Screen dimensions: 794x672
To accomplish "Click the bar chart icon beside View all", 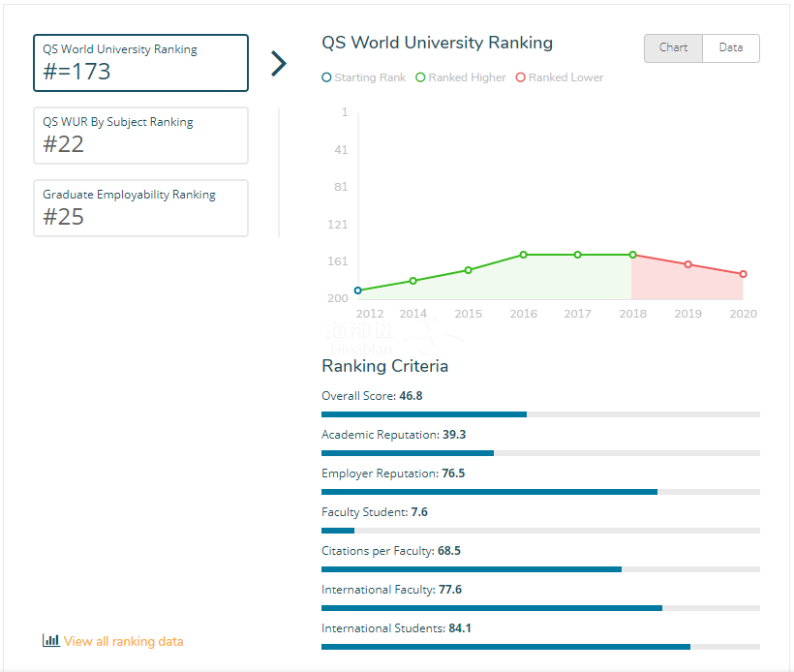I will point(50,640).
